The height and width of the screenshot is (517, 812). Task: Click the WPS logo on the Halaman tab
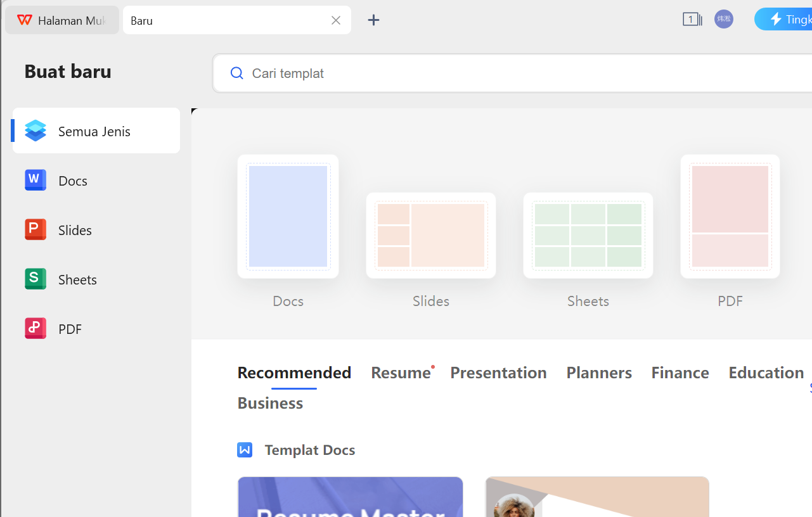click(x=25, y=20)
